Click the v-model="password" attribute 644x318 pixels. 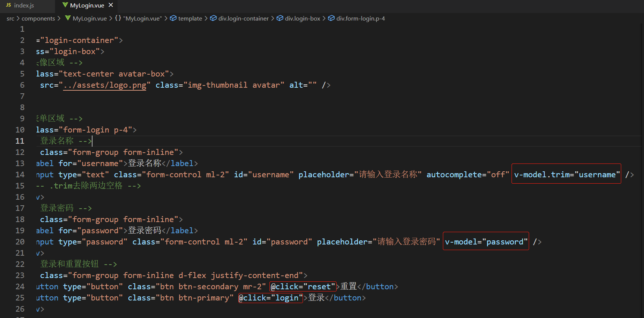coord(486,242)
